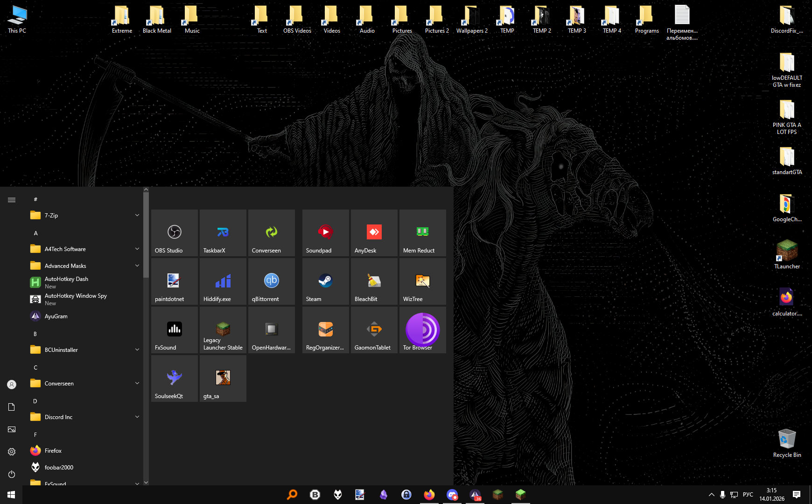This screenshot has height=504, width=812.
Task: Jump to letter index via the A header
Action: pos(35,233)
